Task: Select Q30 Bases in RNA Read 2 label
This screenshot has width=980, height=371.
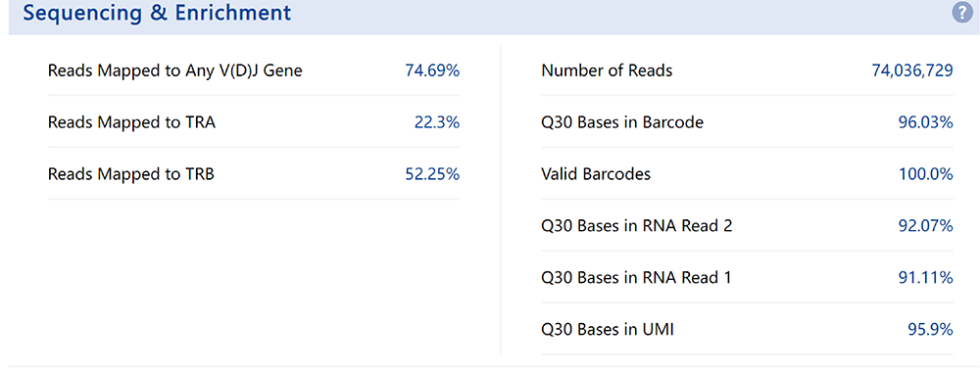Action: [x=637, y=227]
